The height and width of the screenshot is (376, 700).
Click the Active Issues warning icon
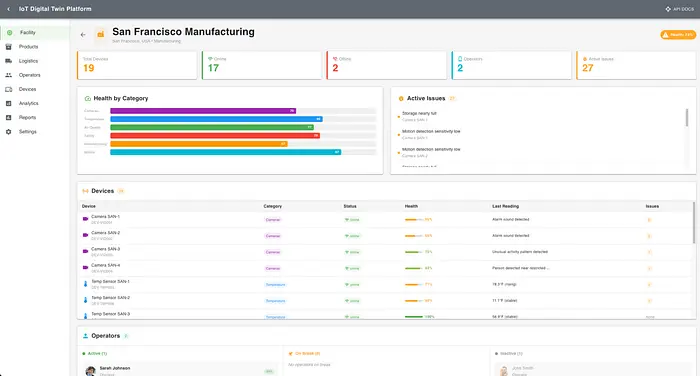point(401,98)
